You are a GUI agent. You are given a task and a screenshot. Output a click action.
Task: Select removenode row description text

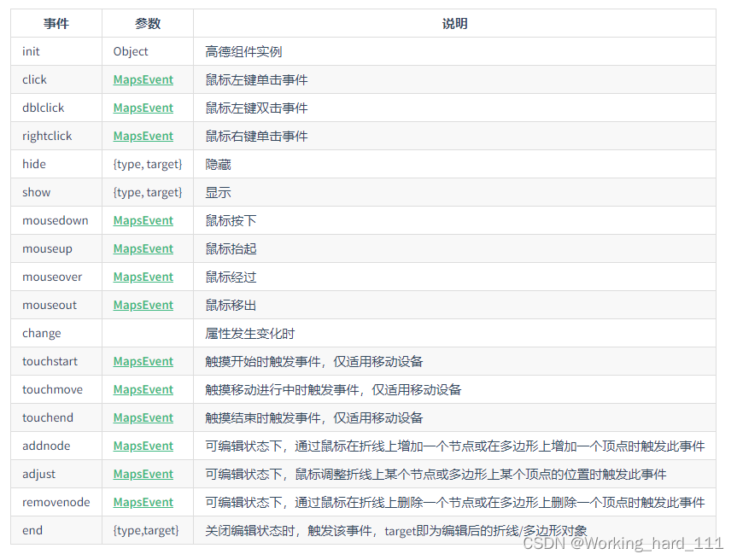[x=455, y=503]
